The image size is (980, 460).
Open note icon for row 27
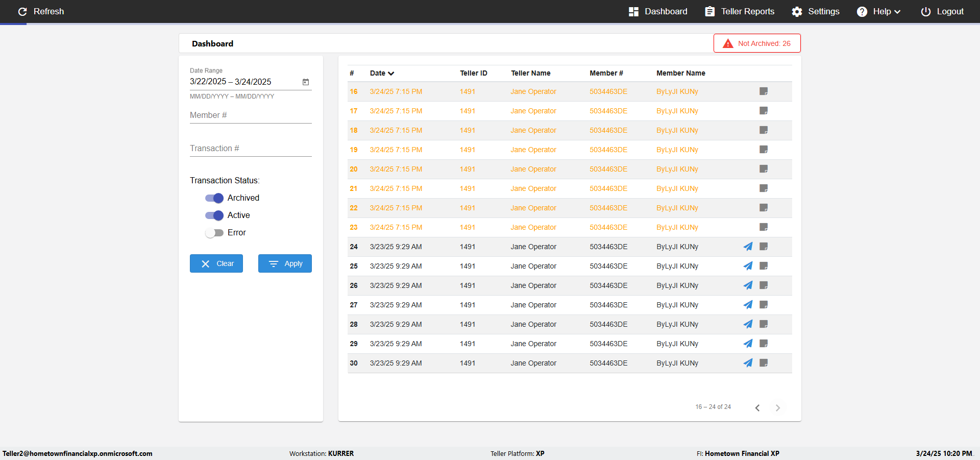tap(764, 305)
